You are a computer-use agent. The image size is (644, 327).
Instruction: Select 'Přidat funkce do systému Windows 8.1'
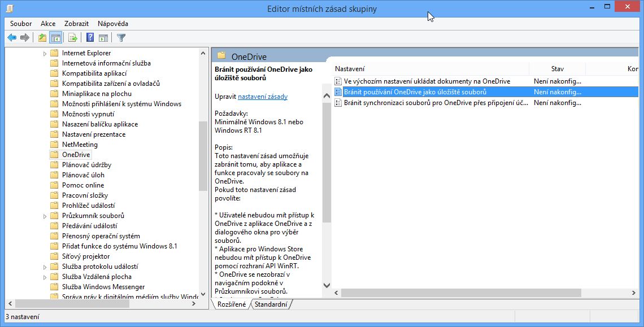pyautogui.click(x=120, y=246)
